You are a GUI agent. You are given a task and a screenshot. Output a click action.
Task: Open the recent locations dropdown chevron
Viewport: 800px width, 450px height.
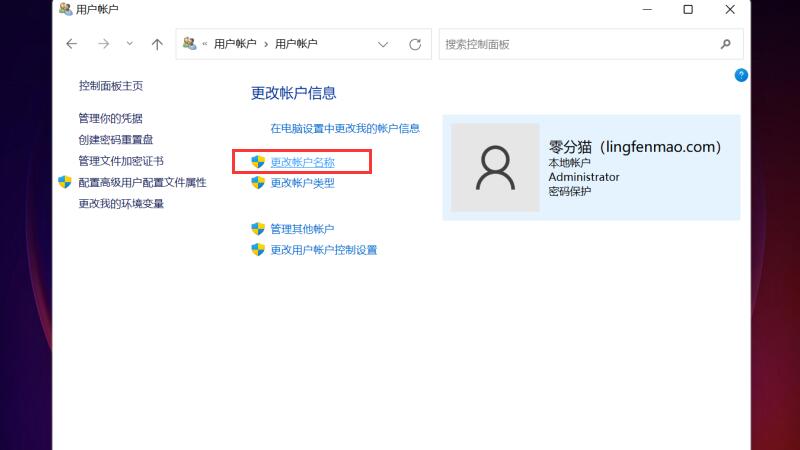pyautogui.click(x=130, y=44)
